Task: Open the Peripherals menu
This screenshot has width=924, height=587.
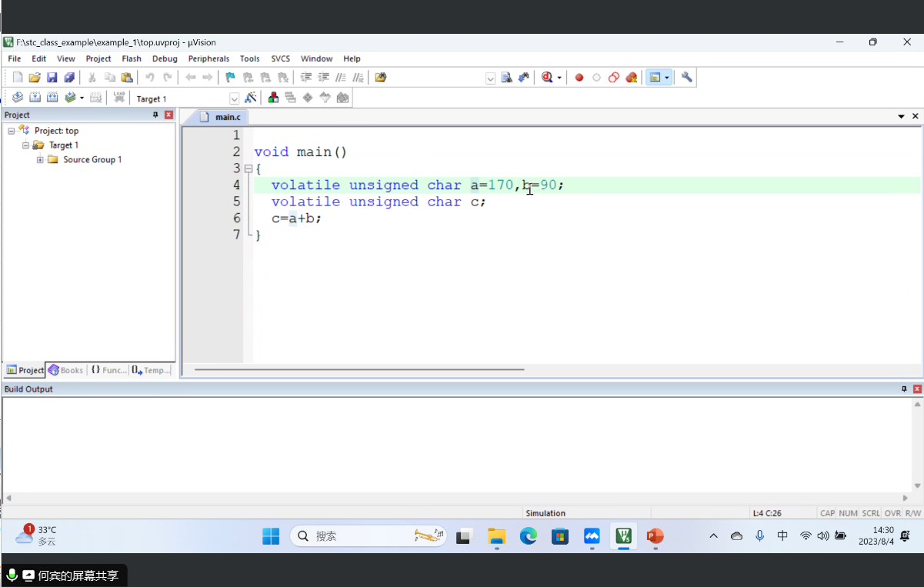Action: 208,58
